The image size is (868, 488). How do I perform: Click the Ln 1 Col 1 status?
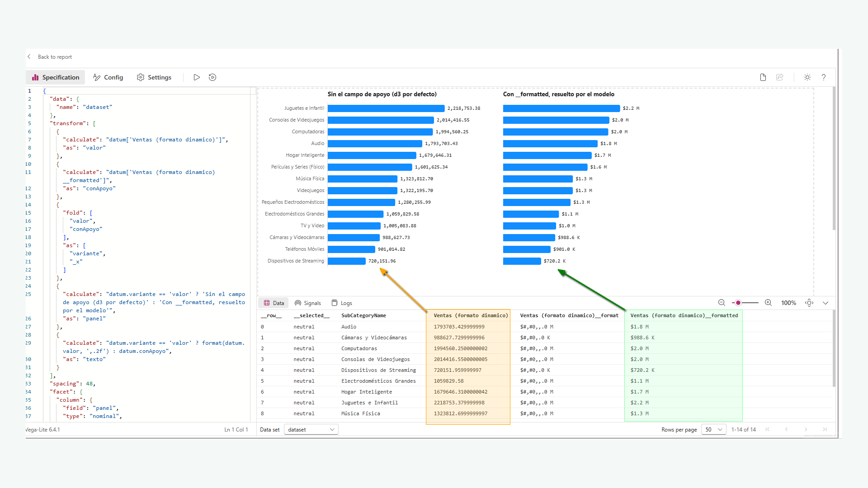tap(236, 430)
